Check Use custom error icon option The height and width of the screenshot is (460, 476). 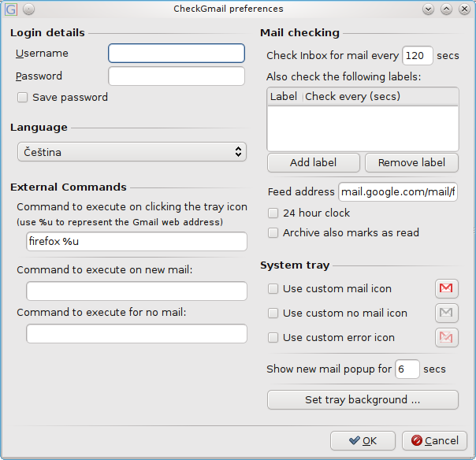(x=273, y=337)
